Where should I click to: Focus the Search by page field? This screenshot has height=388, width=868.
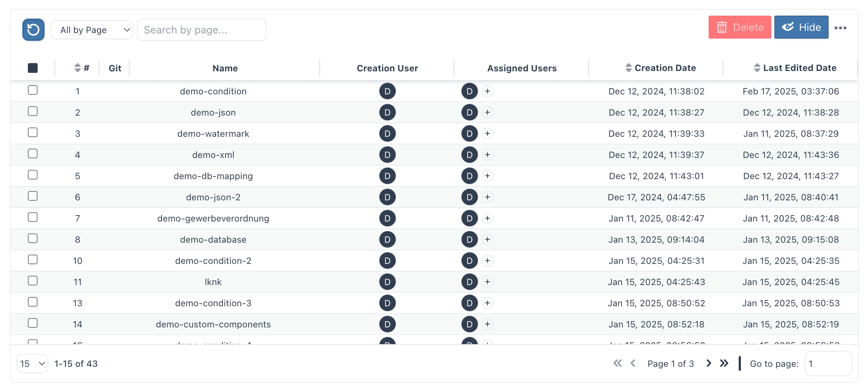202,30
